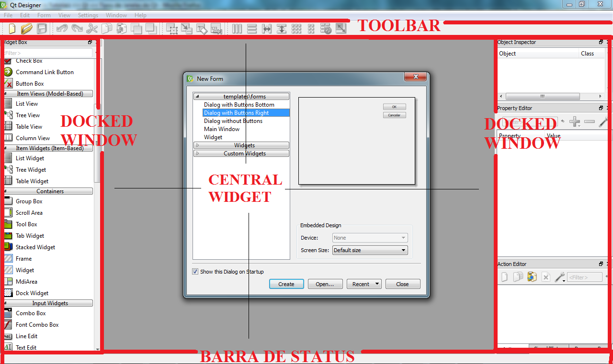This screenshot has width=613, height=364.
Task: Click the Redo arrow in toolbar
Action: coord(77,29)
